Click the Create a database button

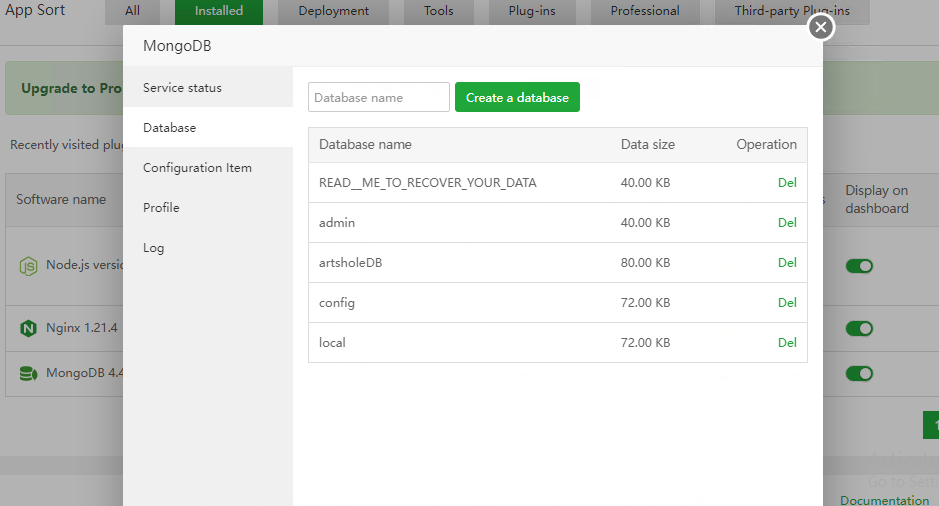[x=517, y=97]
